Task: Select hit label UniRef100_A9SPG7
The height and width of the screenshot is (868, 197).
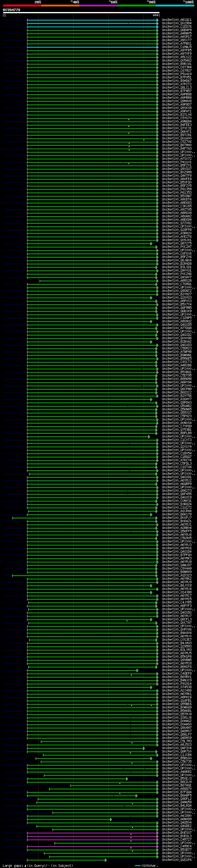Action: click(176, 37)
